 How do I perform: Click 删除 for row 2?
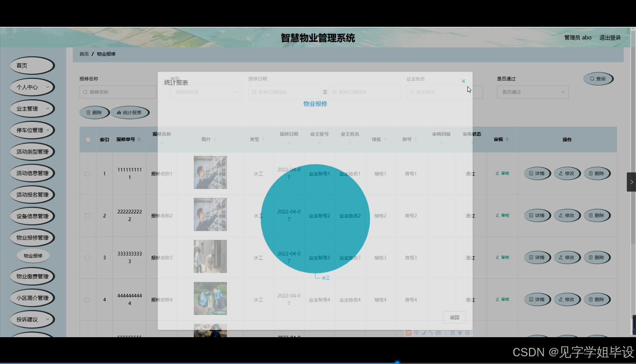pyautogui.click(x=597, y=216)
